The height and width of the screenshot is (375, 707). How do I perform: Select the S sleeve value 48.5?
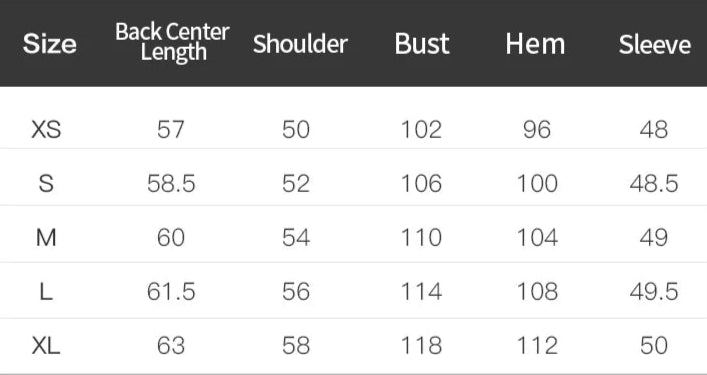(654, 184)
